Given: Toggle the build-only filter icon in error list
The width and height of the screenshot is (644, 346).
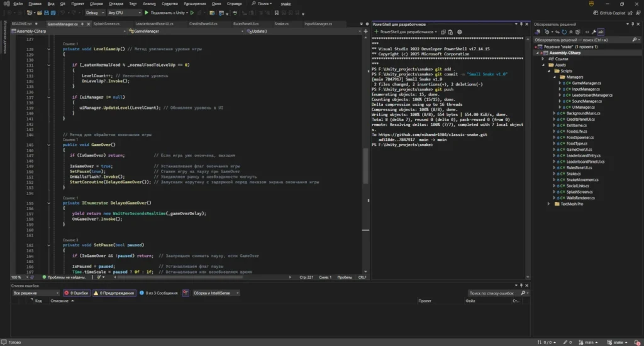Looking at the screenshot, I should 186,293.
